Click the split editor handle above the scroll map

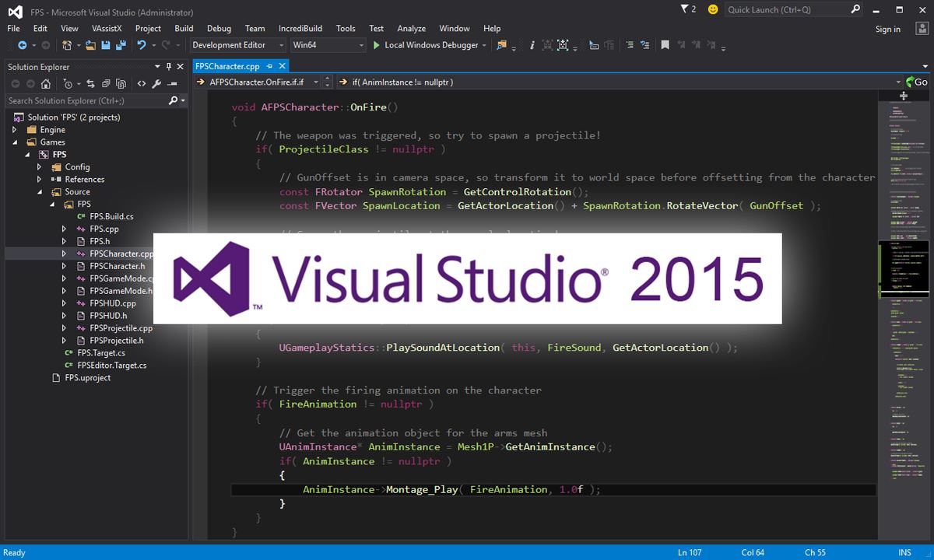(x=904, y=96)
